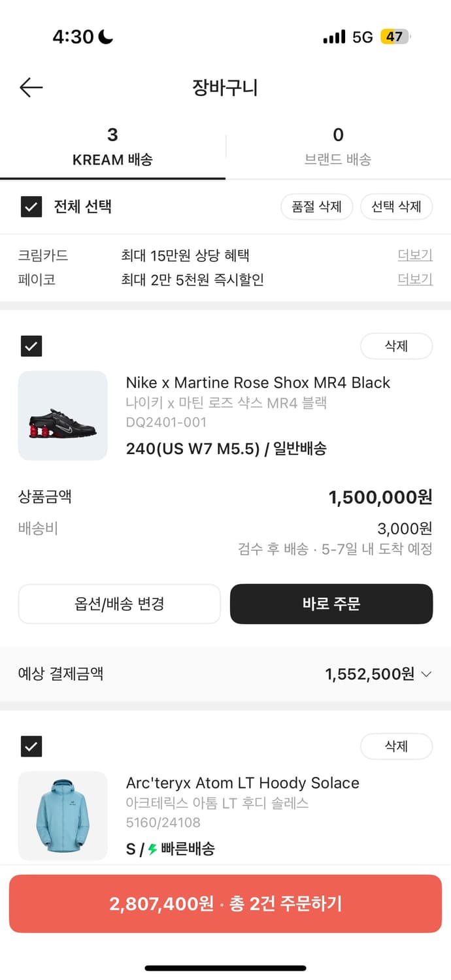Open 더보기 for 페이코 discount
The image size is (451, 980).
[x=415, y=280]
